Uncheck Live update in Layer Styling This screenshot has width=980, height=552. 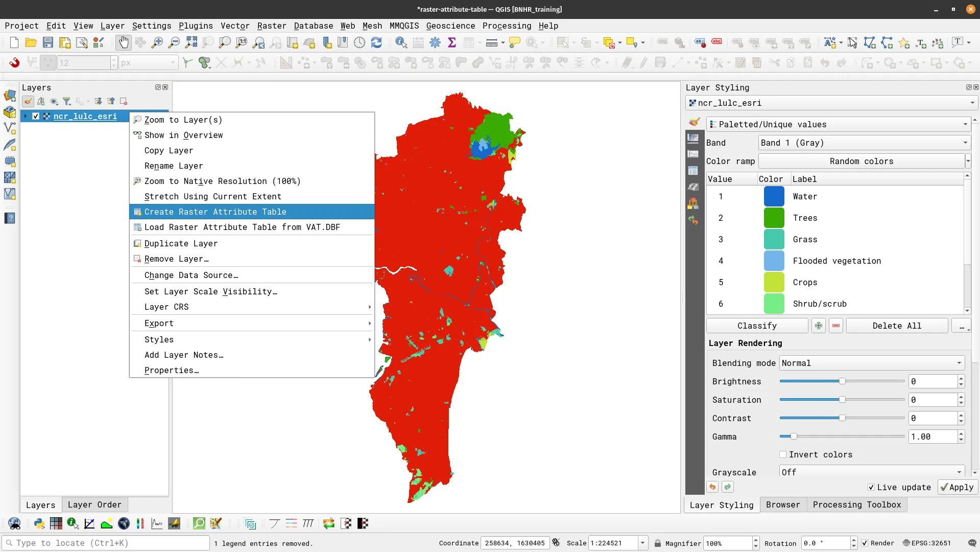(871, 488)
